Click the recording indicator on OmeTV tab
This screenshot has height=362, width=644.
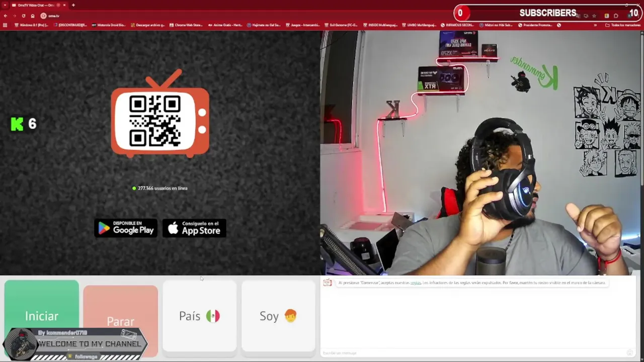[x=58, y=5]
